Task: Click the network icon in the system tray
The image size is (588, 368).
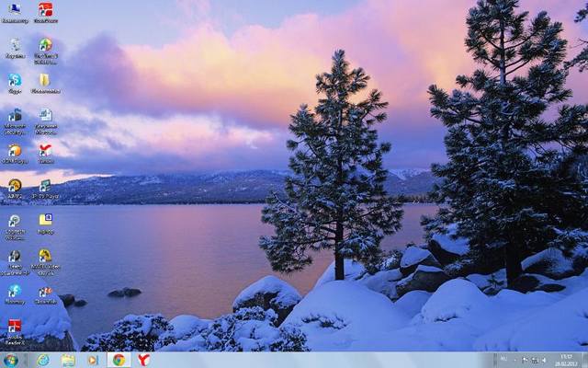Action: pyautogui.click(x=535, y=360)
